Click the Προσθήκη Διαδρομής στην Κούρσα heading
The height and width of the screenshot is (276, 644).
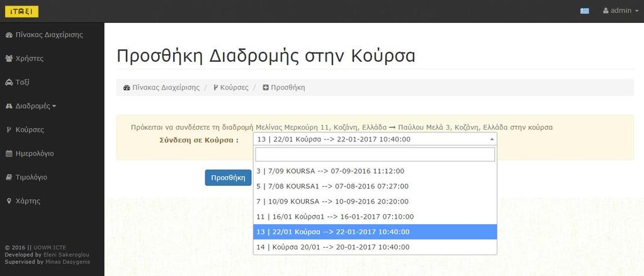tap(266, 55)
